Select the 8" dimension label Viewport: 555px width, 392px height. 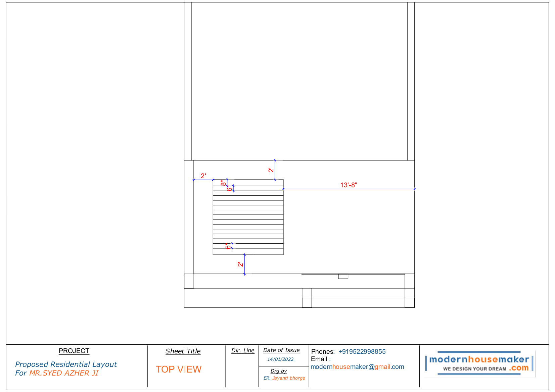(x=223, y=183)
